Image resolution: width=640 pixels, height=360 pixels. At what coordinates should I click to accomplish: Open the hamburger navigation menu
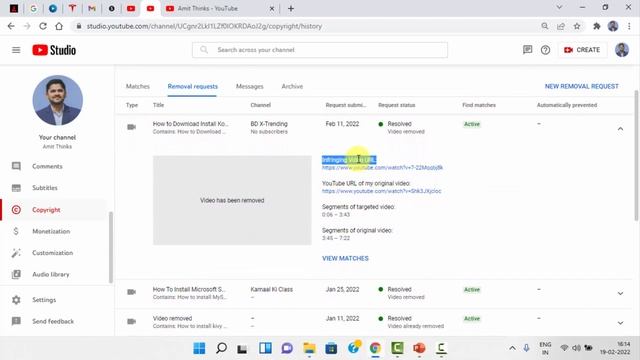(x=16, y=50)
